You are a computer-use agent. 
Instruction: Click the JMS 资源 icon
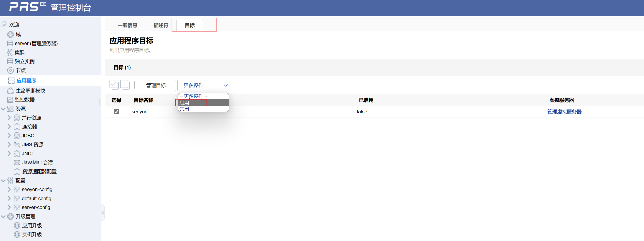17,144
